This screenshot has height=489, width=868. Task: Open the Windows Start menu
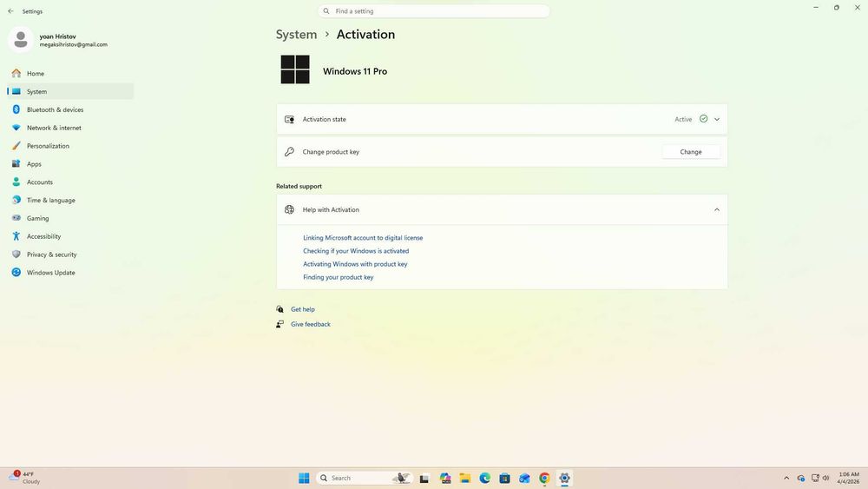[x=304, y=478]
